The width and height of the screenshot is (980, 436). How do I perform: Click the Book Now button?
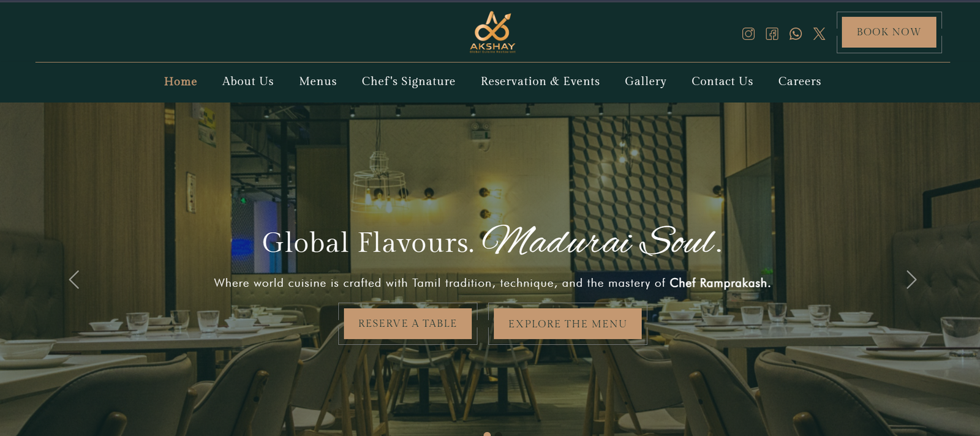pos(889,32)
